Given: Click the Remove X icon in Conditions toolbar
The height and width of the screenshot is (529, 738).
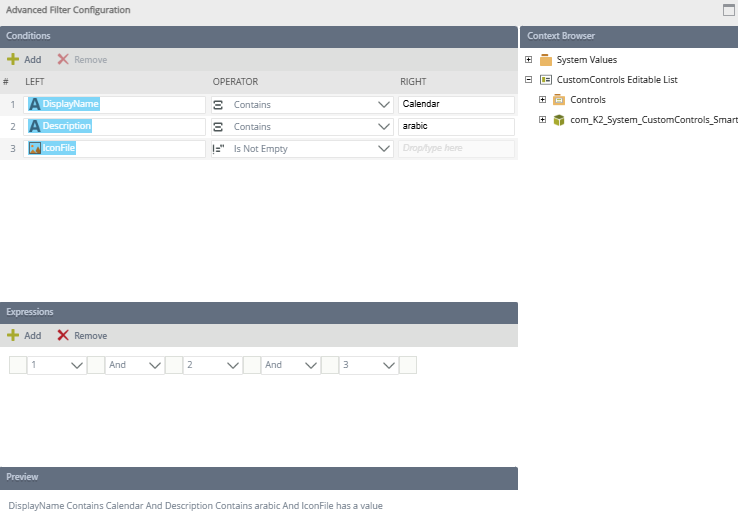Looking at the screenshot, I should click(x=63, y=59).
